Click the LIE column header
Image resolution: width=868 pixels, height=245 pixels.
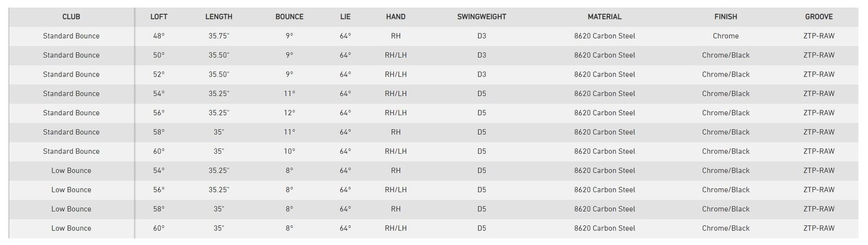click(346, 17)
